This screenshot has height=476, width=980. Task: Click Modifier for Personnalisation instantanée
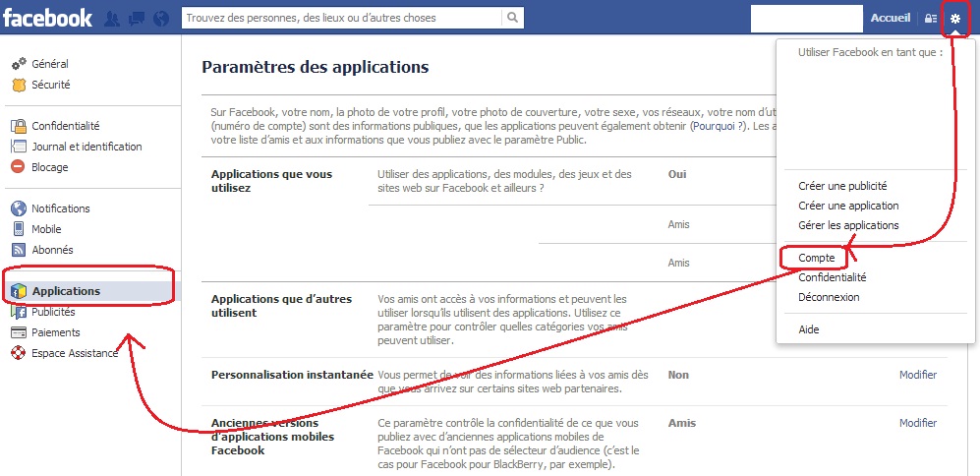tap(918, 375)
